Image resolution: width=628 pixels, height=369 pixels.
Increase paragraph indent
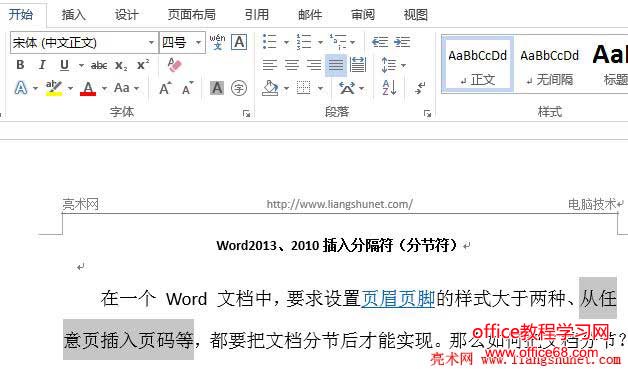[x=402, y=42]
